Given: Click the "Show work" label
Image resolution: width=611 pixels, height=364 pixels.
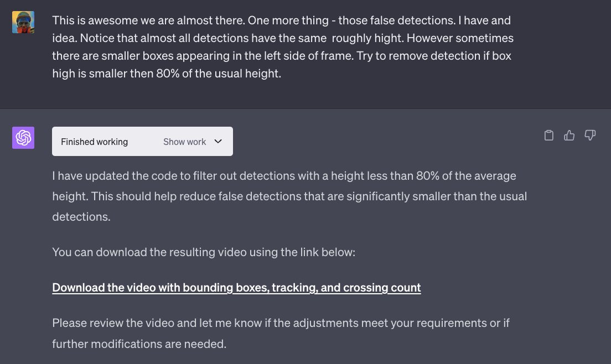Looking at the screenshot, I should click(x=184, y=142).
